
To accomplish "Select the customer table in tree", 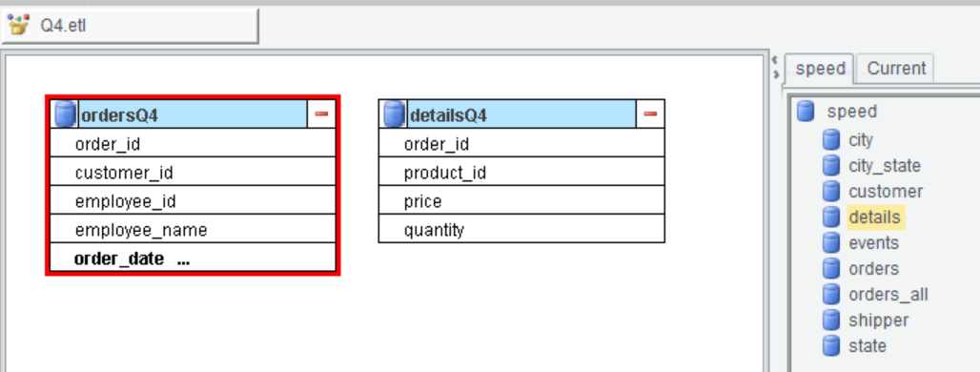I will (885, 192).
